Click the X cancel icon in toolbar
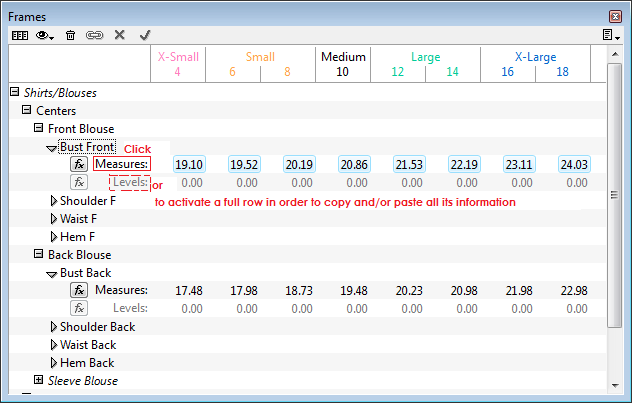 (x=120, y=35)
